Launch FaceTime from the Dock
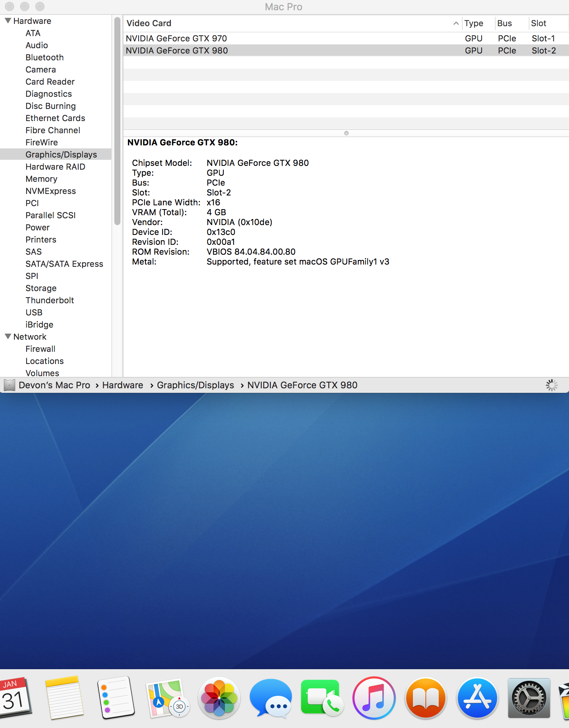Viewport: 569px width, 728px height. coord(322,698)
